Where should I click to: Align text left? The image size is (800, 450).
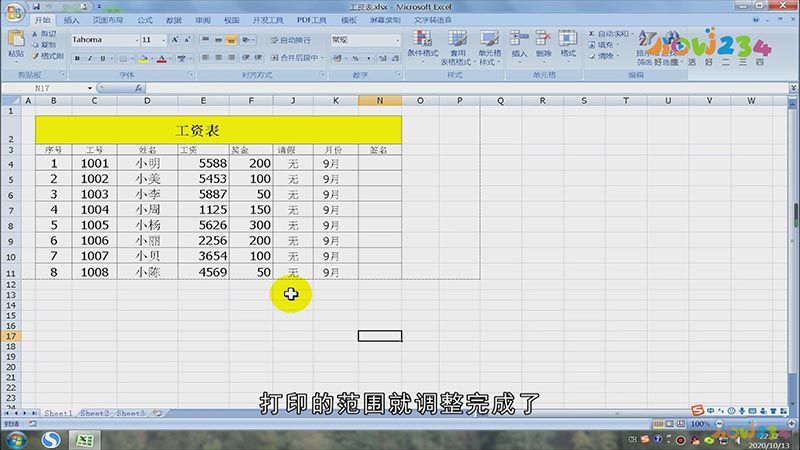[x=205, y=58]
